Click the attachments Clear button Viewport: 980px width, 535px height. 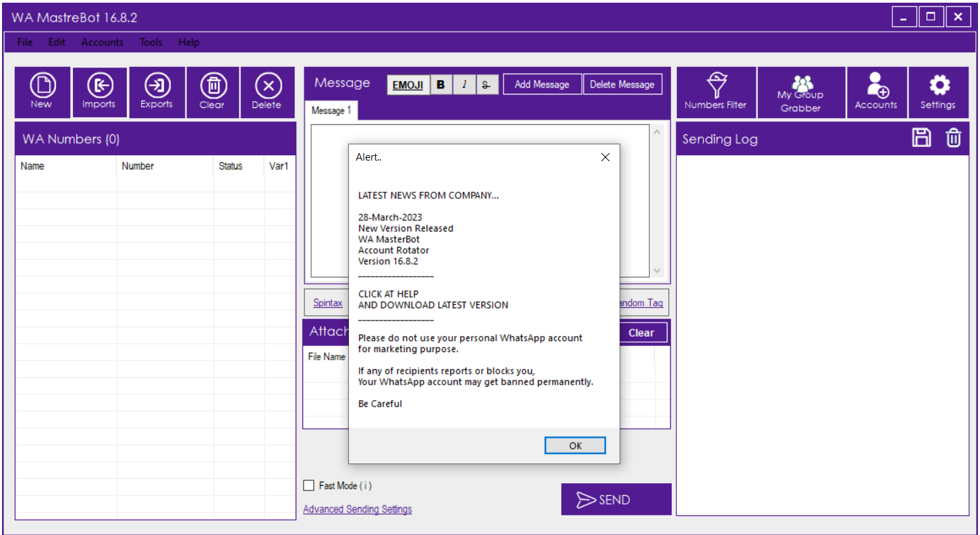pyautogui.click(x=641, y=333)
